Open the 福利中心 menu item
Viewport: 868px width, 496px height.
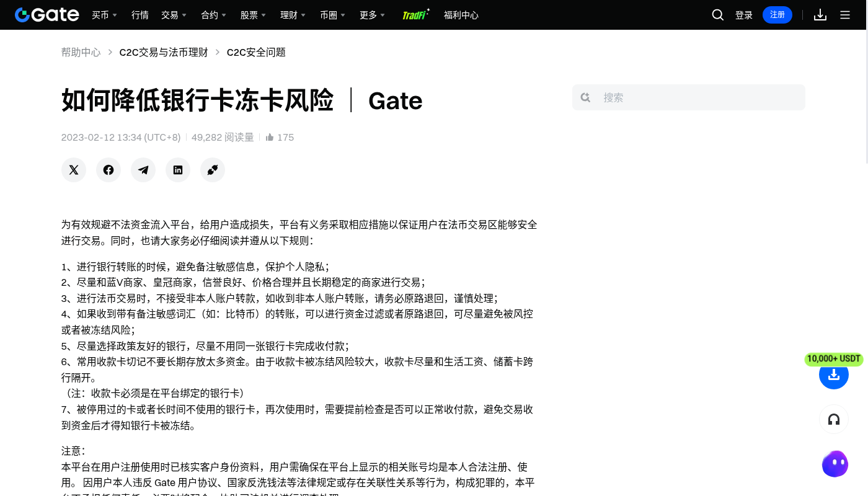point(461,15)
